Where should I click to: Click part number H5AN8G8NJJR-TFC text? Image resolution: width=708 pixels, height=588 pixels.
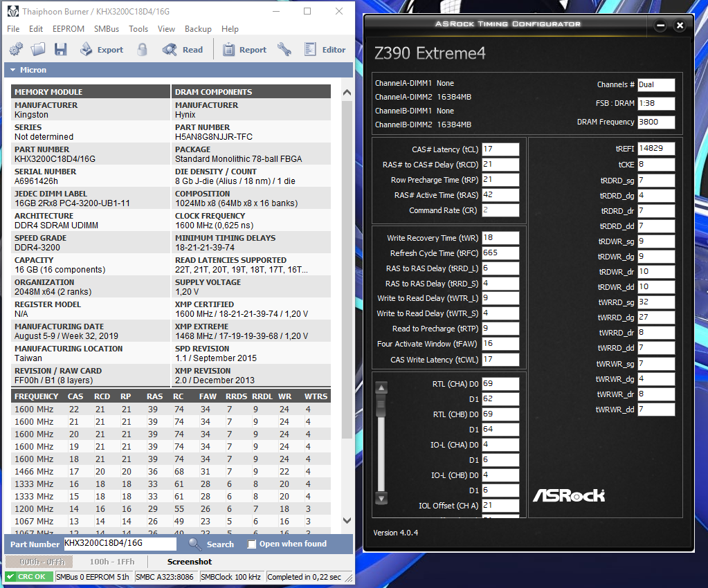pyautogui.click(x=214, y=137)
